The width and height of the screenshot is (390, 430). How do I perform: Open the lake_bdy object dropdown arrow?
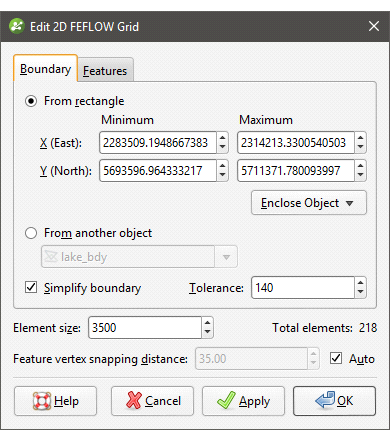coord(226,257)
